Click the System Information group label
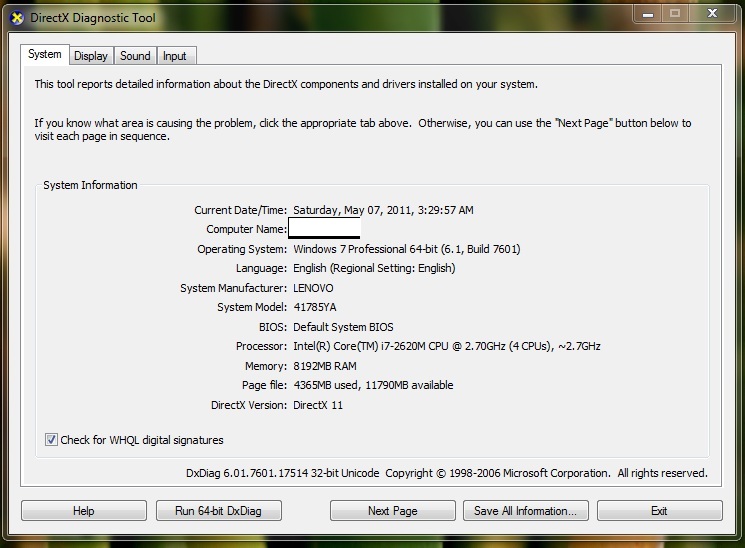The width and height of the screenshot is (745, 548). [90, 185]
